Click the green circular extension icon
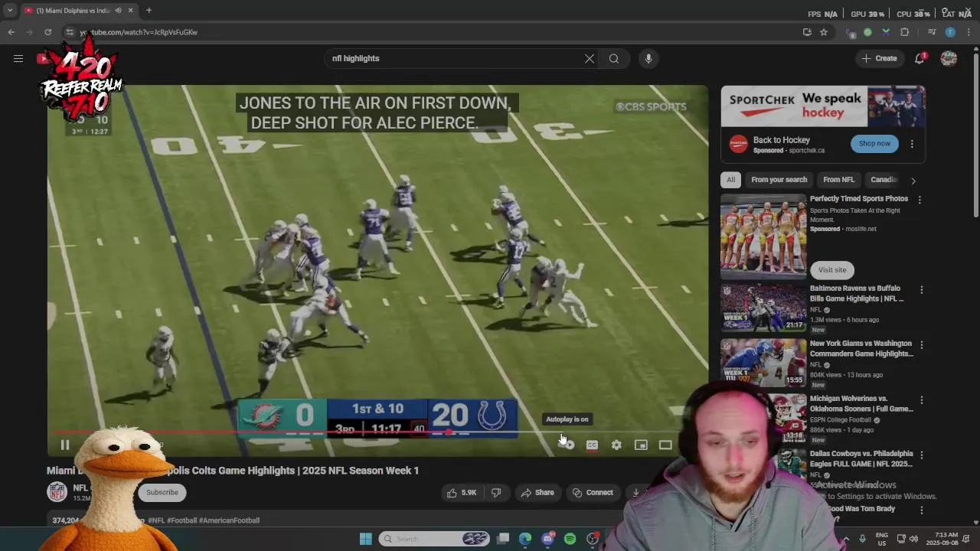This screenshot has width=980, height=551. point(867,32)
